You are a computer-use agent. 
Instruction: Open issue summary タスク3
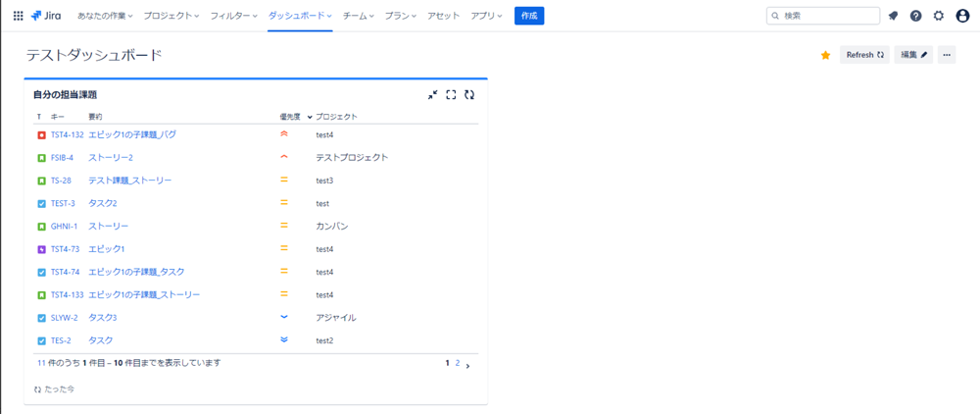pyautogui.click(x=103, y=318)
